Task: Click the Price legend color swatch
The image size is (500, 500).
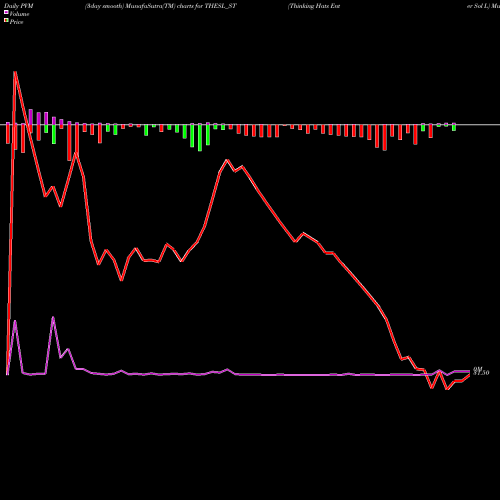Action: tap(6, 20)
